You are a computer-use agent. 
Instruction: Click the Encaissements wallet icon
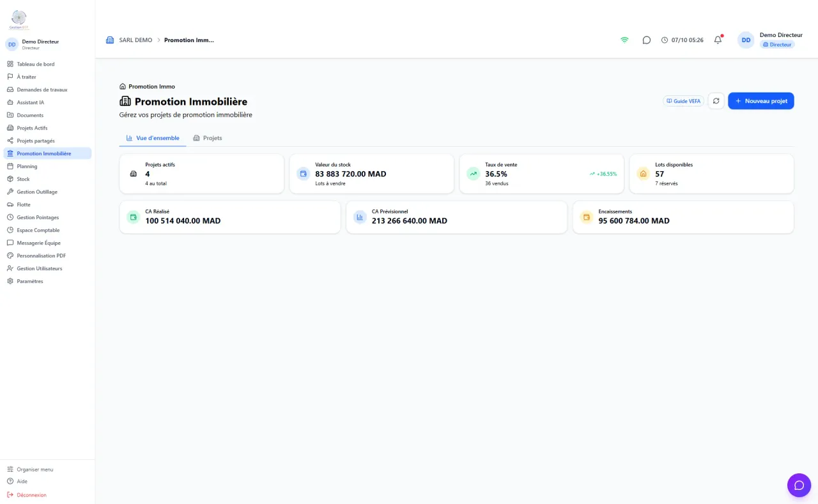[586, 217]
